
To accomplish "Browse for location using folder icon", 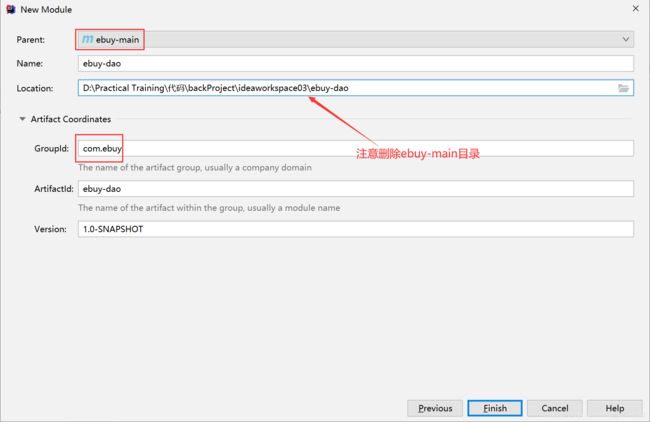I will (x=623, y=88).
